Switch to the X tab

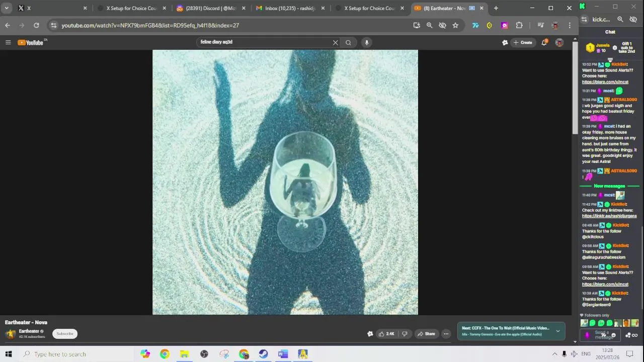coord(48,8)
